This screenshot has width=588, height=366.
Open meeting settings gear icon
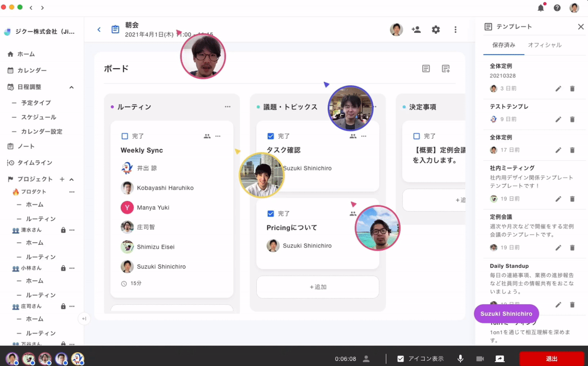coord(436,30)
